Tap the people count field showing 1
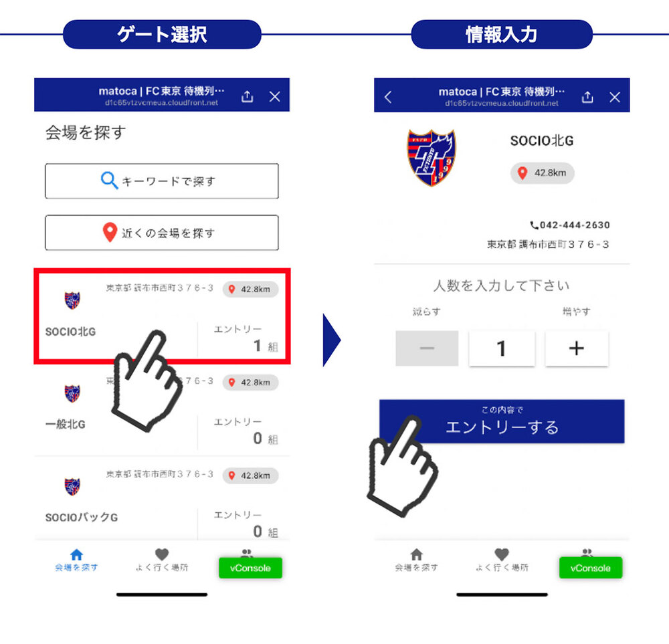This screenshot has height=644, width=669. (502, 348)
